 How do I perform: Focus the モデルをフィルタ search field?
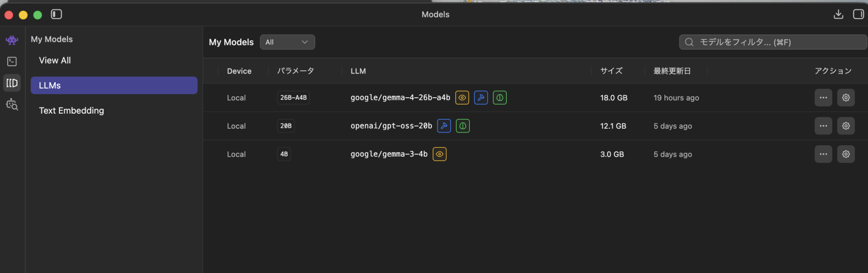773,42
